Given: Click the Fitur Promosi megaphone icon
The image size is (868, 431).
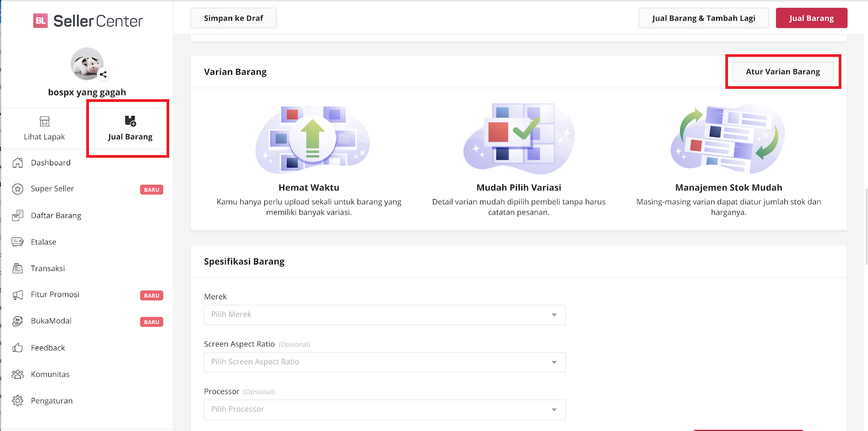Looking at the screenshot, I should point(18,294).
